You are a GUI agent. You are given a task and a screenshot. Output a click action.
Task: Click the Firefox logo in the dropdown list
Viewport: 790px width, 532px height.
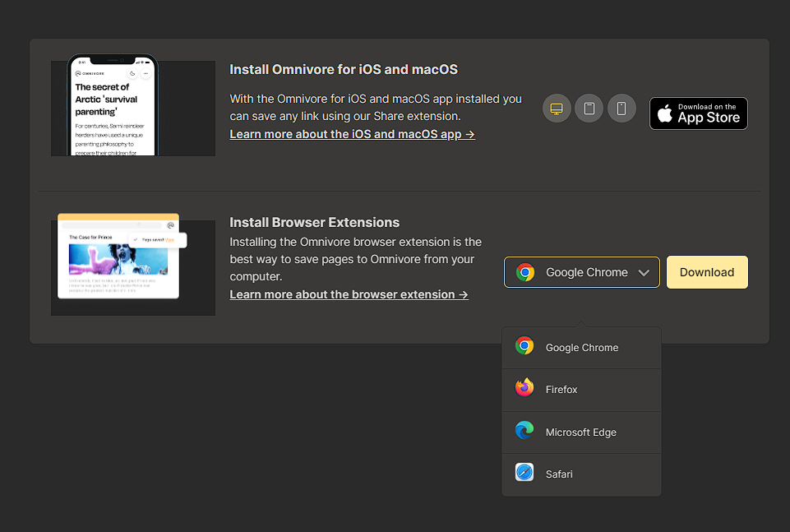(524, 388)
